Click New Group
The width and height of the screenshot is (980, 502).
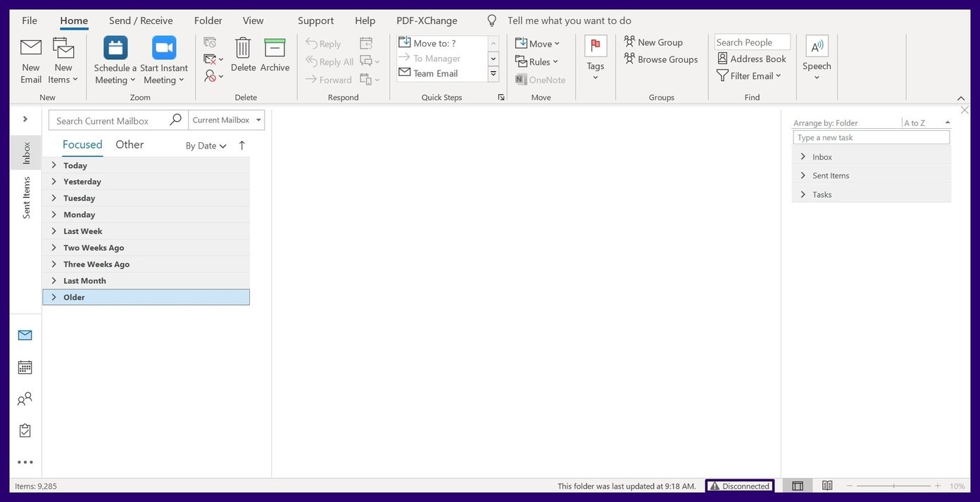tap(653, 42)
